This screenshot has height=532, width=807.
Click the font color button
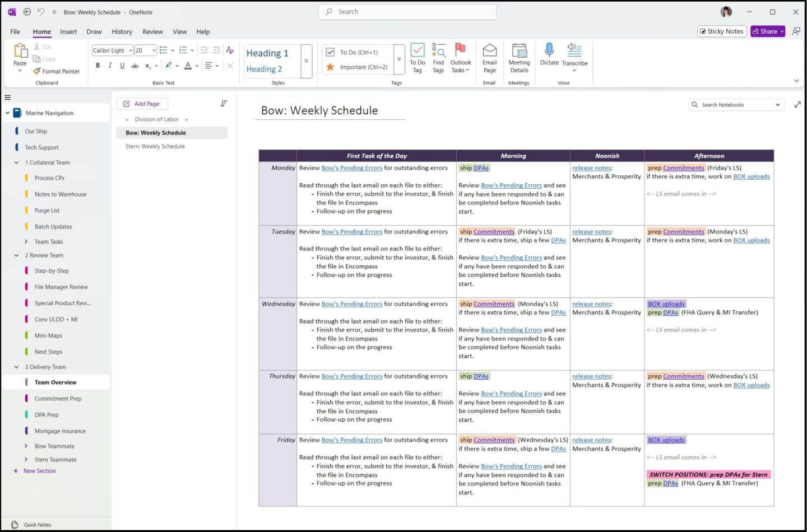[x=188, y=66]
